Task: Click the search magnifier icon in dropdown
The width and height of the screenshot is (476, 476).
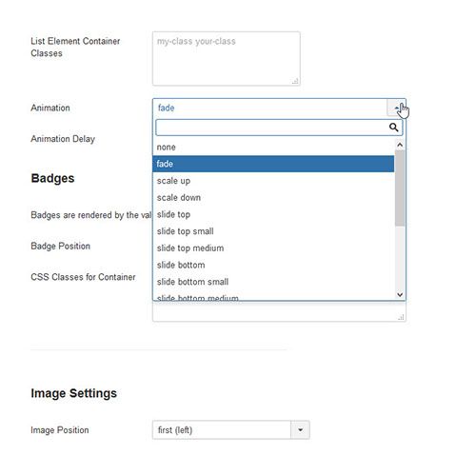Action: pos(393,128)
